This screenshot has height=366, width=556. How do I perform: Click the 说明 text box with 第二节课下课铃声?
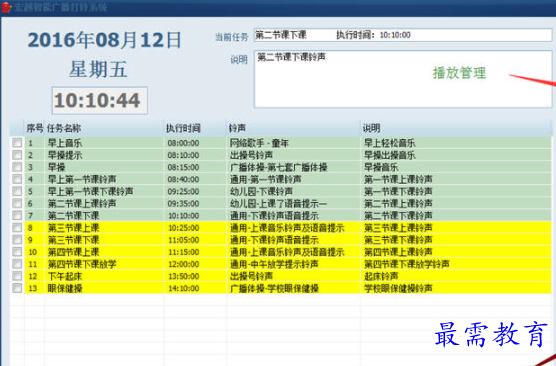(403, 79)
